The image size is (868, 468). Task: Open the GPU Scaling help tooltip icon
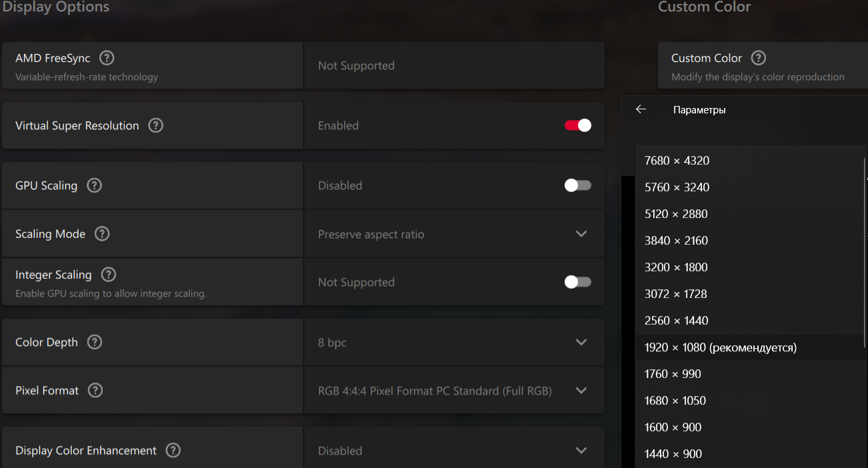(x=95, y=185)
